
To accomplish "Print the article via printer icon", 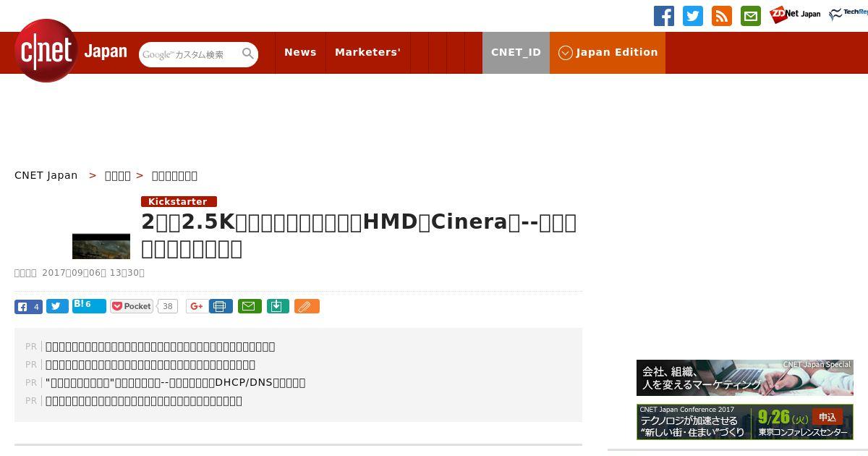I will click(x=221, y=306).
